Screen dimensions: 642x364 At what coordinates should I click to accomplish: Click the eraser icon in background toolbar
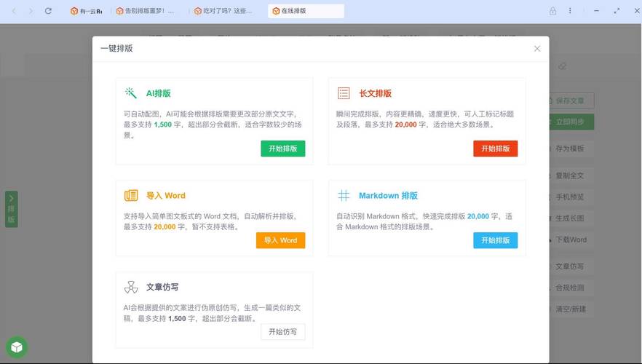click(562, 66)
